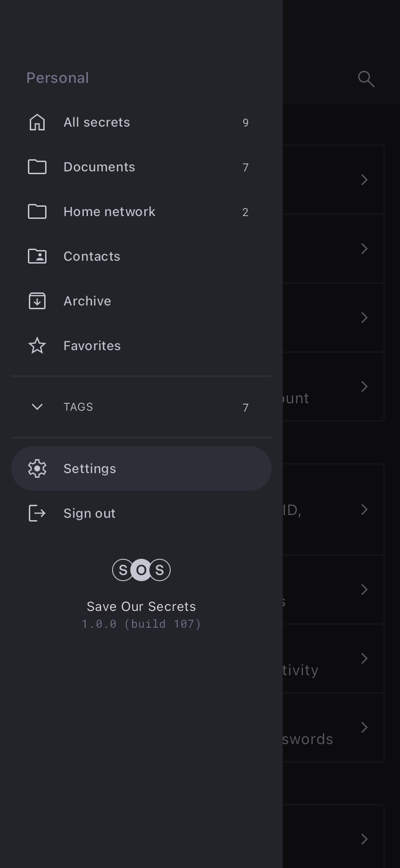Screen dimensions: 400x868
Task: Open the row chevron beside 'swords'
Action: (364, 727)
